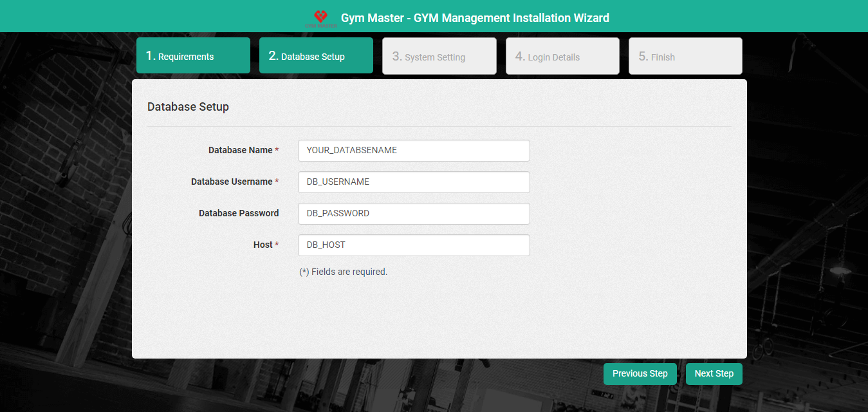Image resolution: width=868 pixels, height=412 pixels.
Task: Click the Installation Wizard header title
Action: (x=474, y=18)
